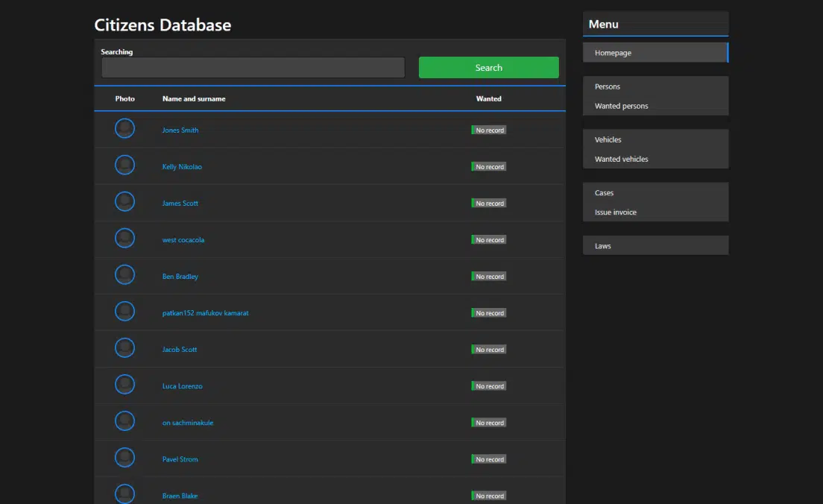
Task: Focus the Searching text field
Action: 253,68
